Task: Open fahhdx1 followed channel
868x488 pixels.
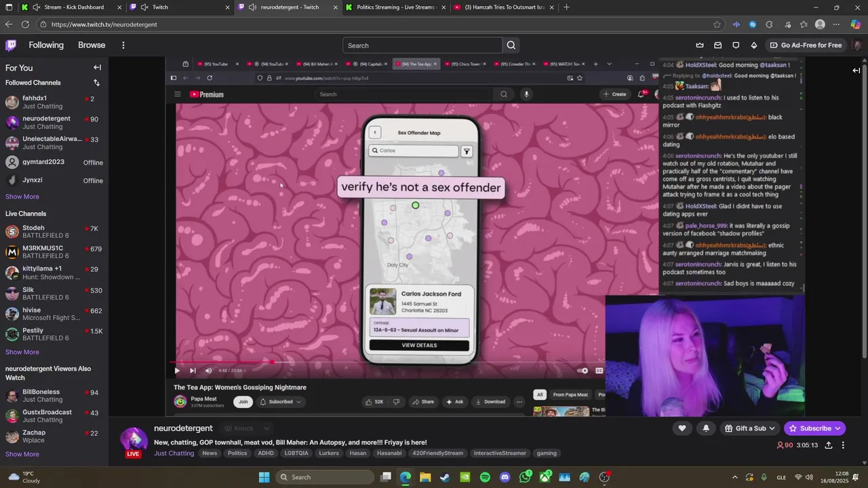Action: point(54,102)
